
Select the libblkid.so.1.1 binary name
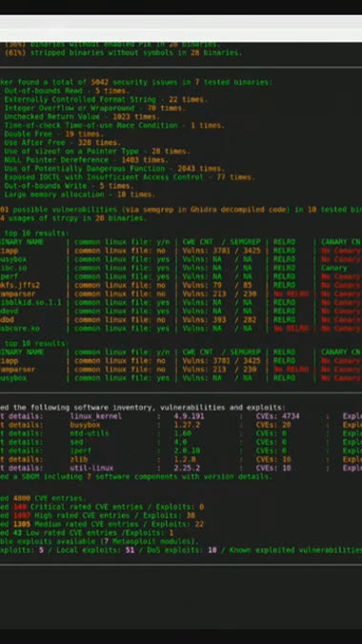coord(30,302)
